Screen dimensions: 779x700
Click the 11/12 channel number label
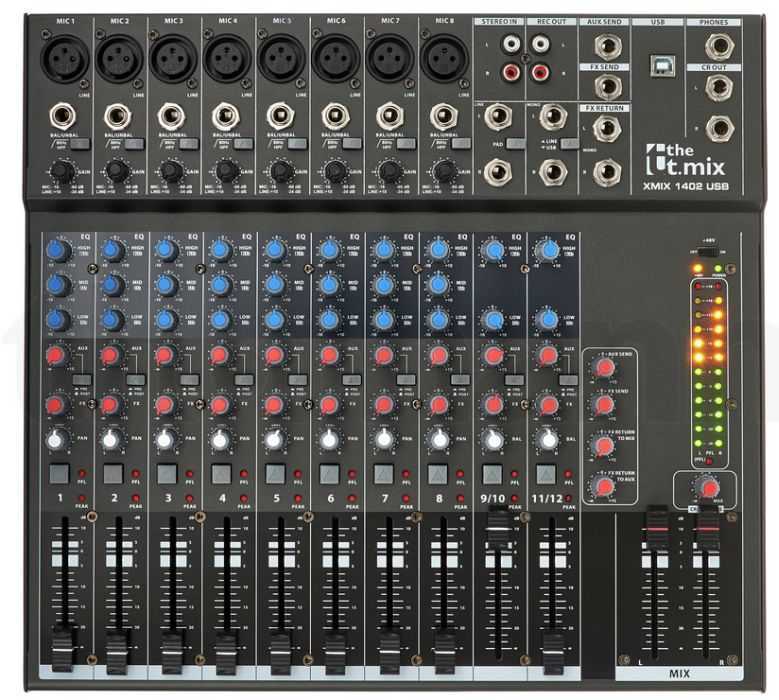coord(547,498)
